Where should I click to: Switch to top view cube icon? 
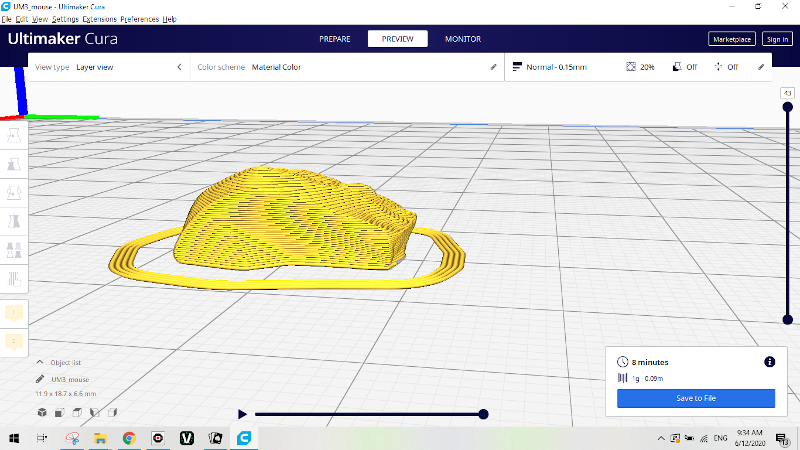77,412
